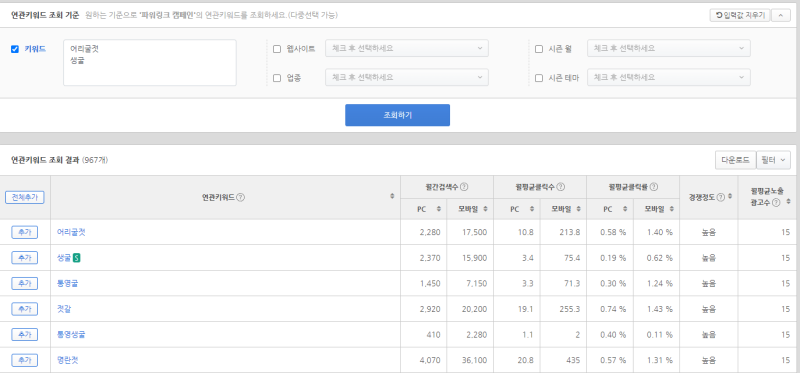
Task: Click 추가 in the 생굴 result row
Action: point(24,258)
